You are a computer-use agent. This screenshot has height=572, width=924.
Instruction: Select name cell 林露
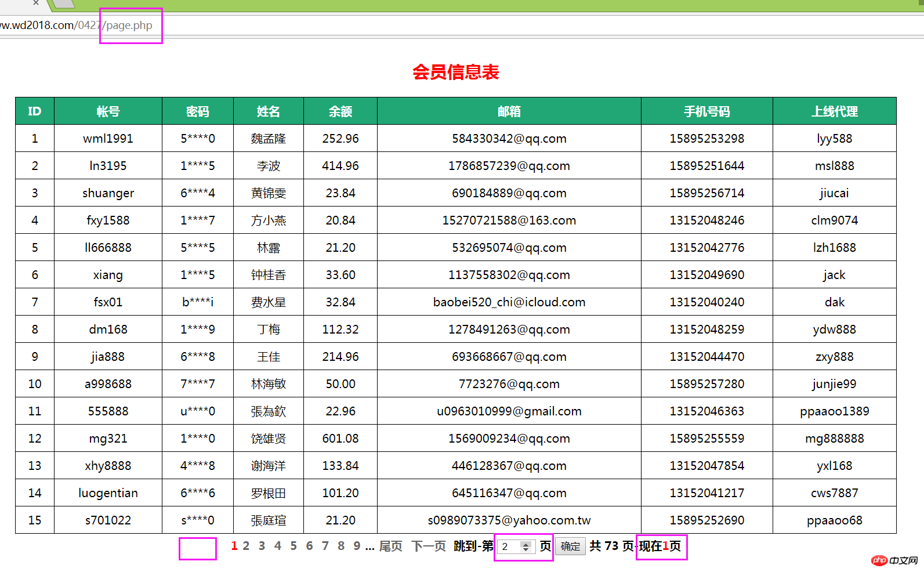pos(269,248)
